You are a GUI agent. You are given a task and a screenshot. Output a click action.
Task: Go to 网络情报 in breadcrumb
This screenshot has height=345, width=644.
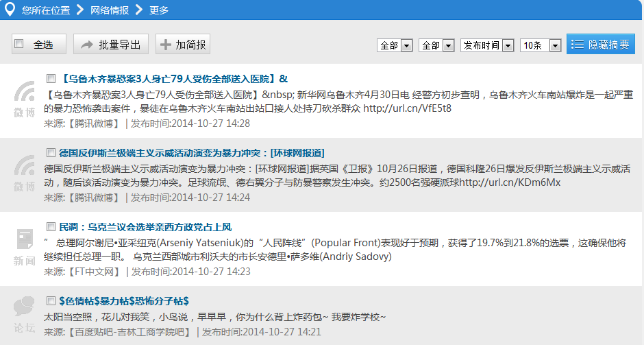[110, 10]
